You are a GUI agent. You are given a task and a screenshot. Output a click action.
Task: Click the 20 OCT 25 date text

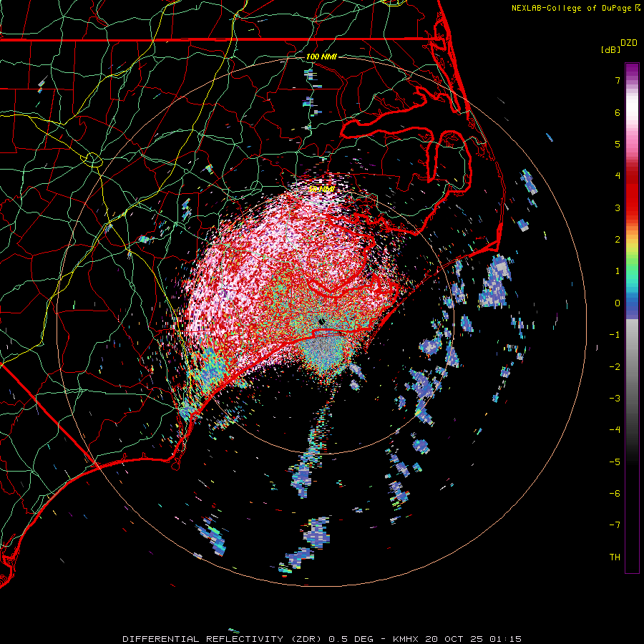click(454, 639)
